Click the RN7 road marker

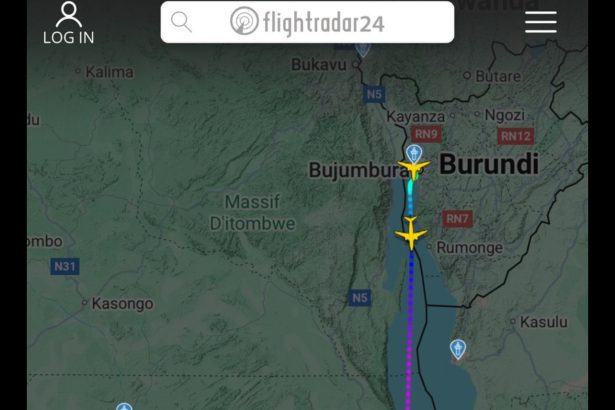pyautogui.click(x=457, y=219)
